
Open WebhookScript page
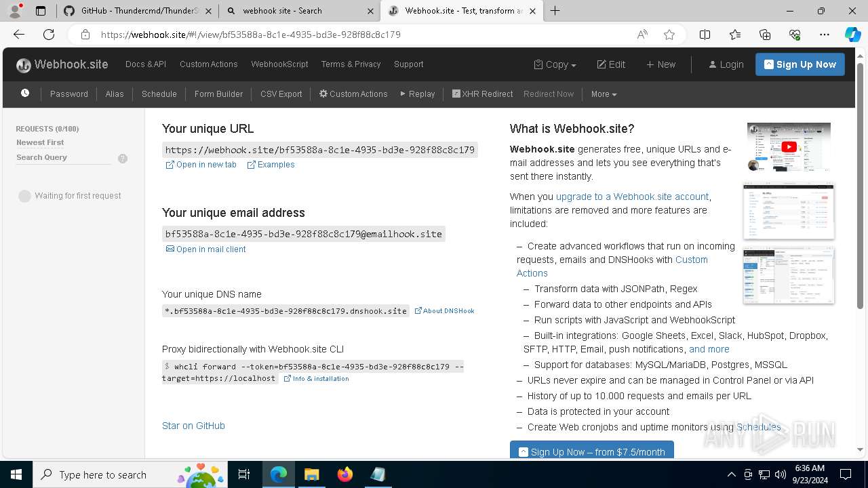279,64
